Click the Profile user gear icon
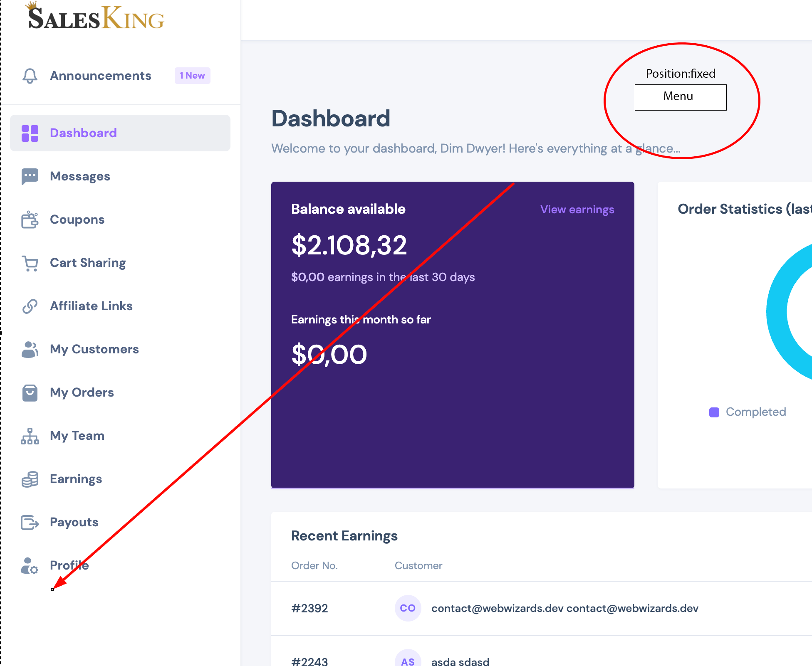Screen dimensions: 812x666 (x=30, y=566)
